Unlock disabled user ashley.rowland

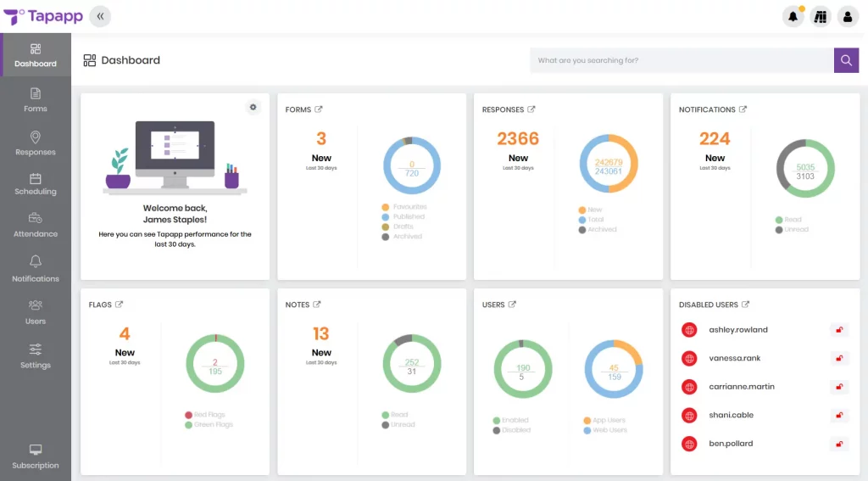pyautogui.click(x=839, y=330)
